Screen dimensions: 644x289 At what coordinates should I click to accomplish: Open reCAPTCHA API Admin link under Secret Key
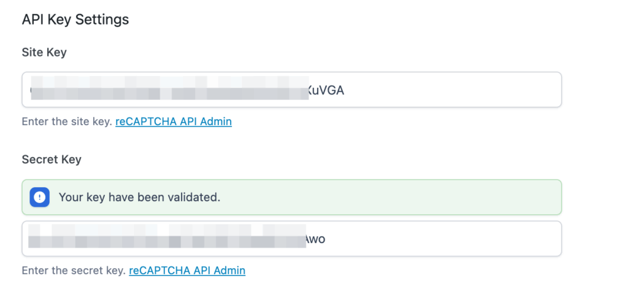pyautogui.click(x=187, y=271)
